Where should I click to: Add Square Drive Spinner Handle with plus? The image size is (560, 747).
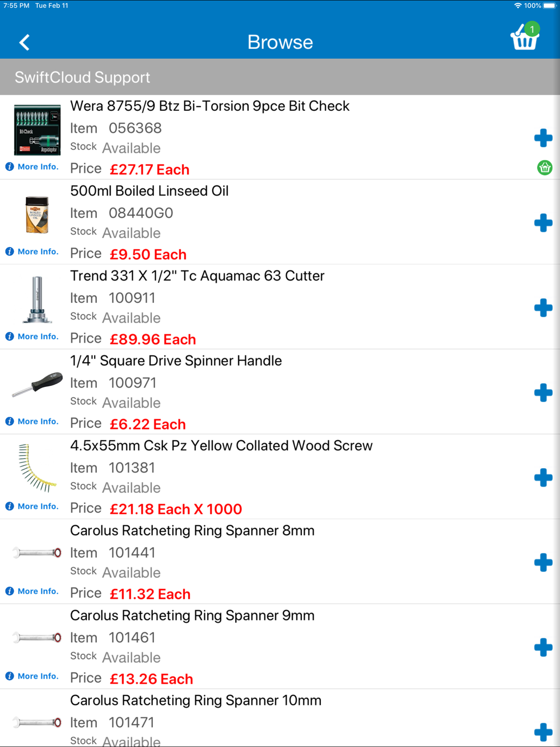click(543, 393)
